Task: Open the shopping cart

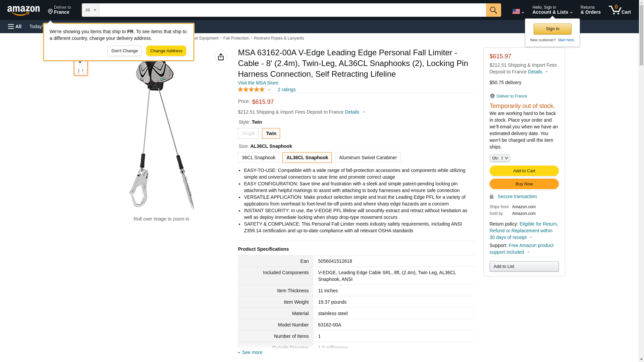Action: 620,10
